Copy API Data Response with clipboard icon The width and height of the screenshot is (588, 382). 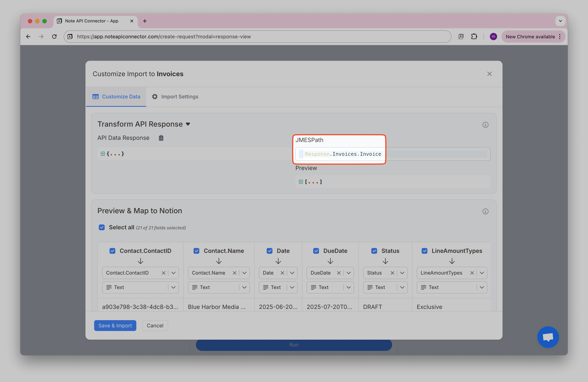(x=161, y=138)
